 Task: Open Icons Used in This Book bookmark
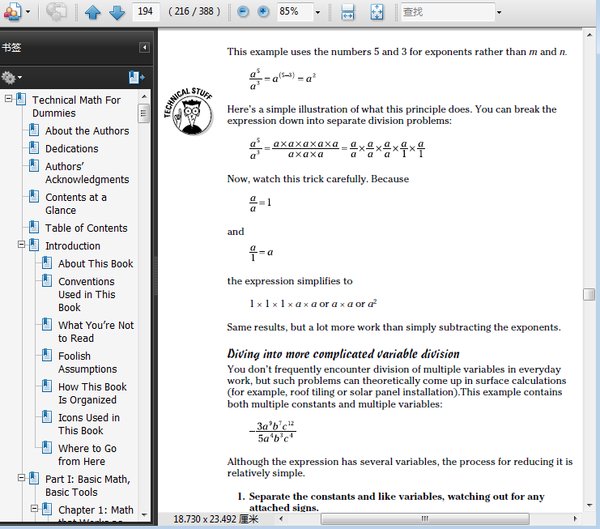[x=89, y=424]
